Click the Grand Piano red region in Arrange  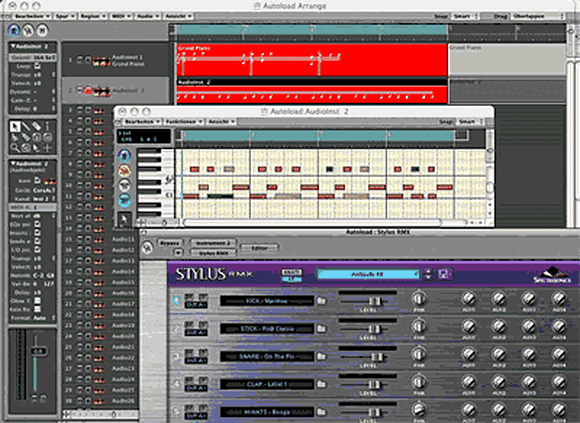[x=312, y=60]
